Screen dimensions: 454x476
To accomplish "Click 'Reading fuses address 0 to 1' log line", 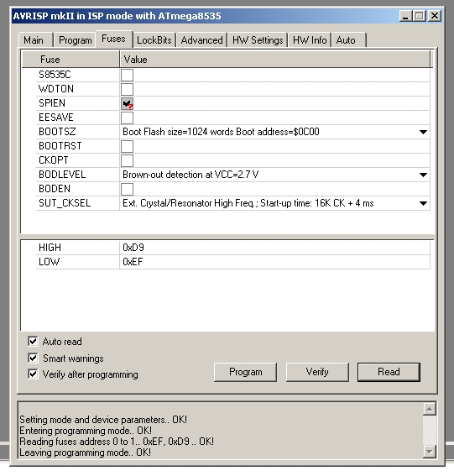I will pyautogui.click(x=117, y=442).
